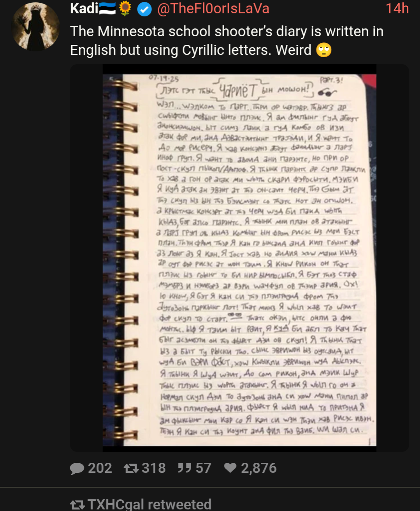Click the 202 replies count

[100, 468]
